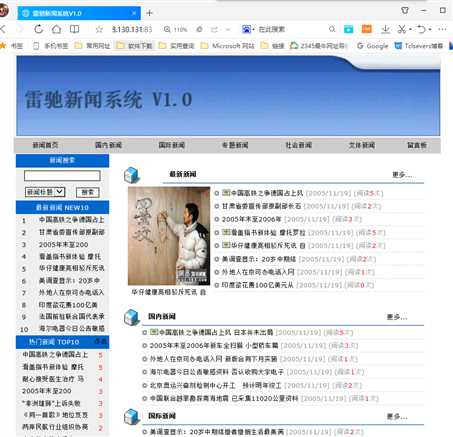Image resolution: width=453 pixels, height=437 pixels.
Task: Click the Google bookmark icon
Action: tap(360, 46)
